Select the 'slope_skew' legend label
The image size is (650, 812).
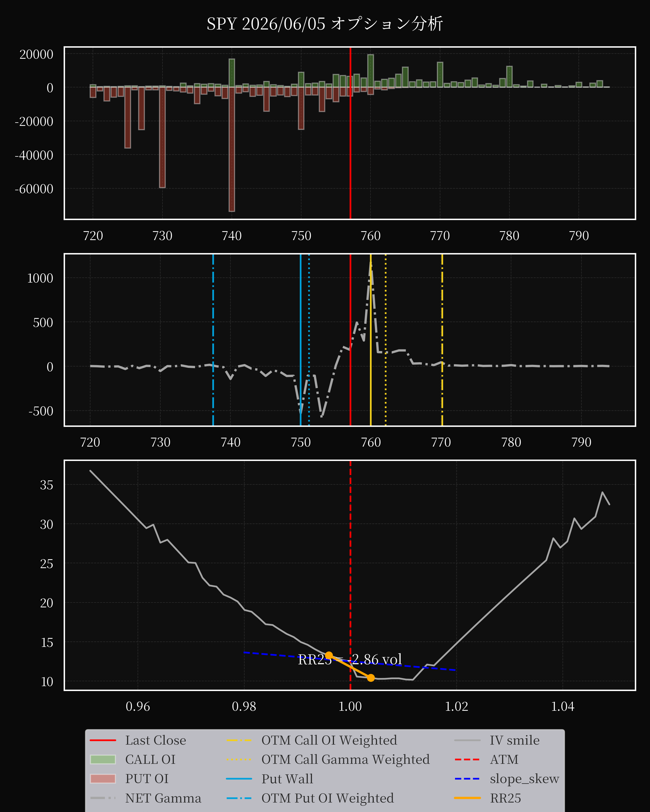tap(525, 778)
